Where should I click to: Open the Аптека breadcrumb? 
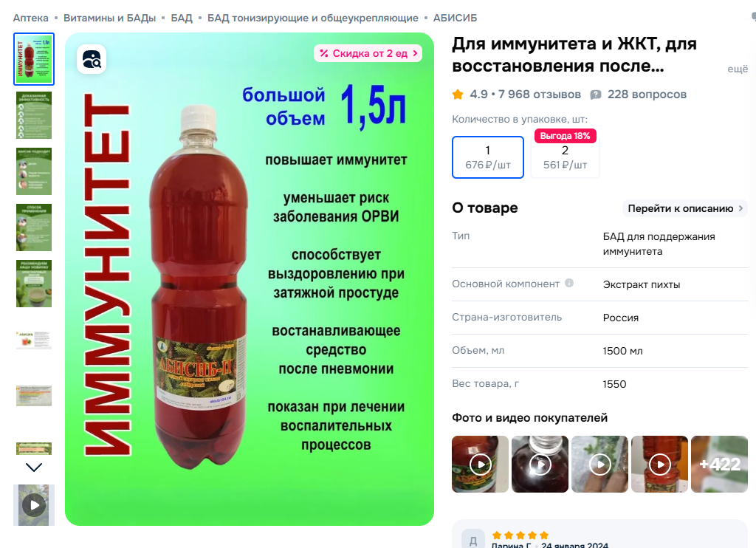tap(31, 18)
